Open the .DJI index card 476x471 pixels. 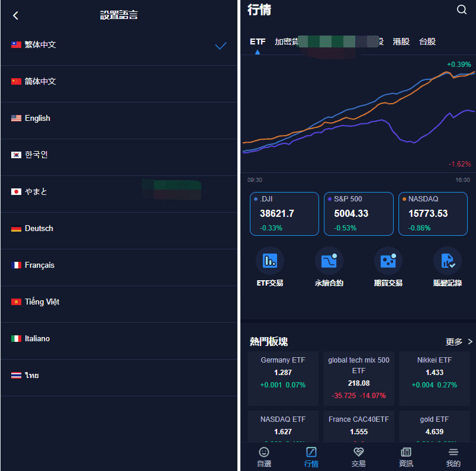pyautogui.click(x=284, y=214)
